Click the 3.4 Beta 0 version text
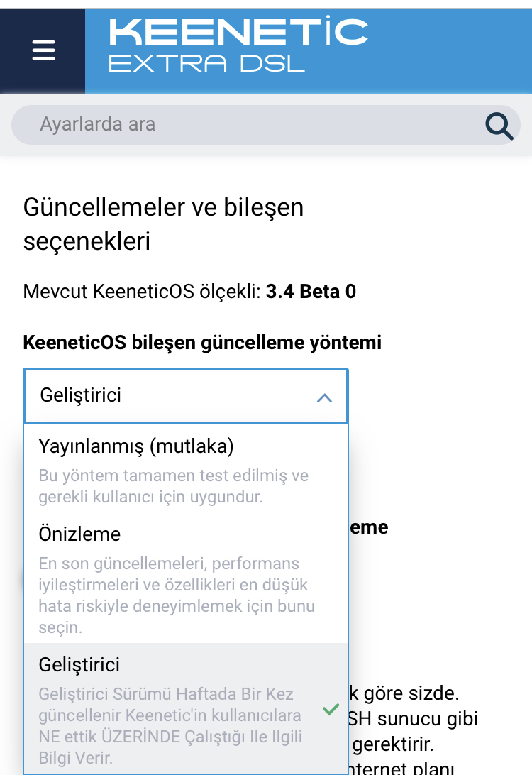Image resolution: width=532 pixels, height=775 pixels. pyautogui.click(x=311, y=292)
